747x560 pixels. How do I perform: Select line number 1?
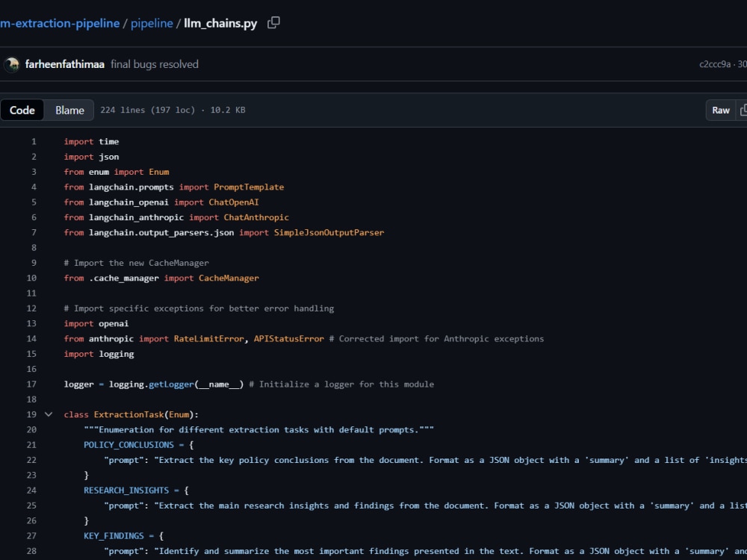point(34,141)
